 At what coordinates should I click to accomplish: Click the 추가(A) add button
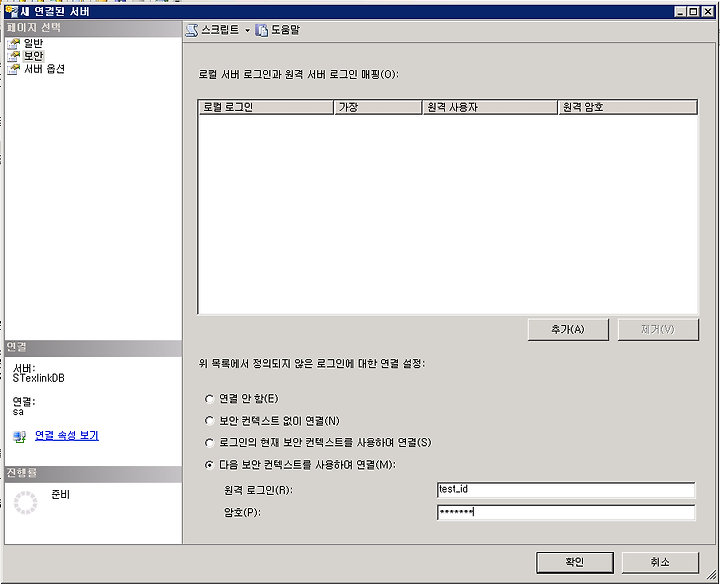click(x=568, y=330)
